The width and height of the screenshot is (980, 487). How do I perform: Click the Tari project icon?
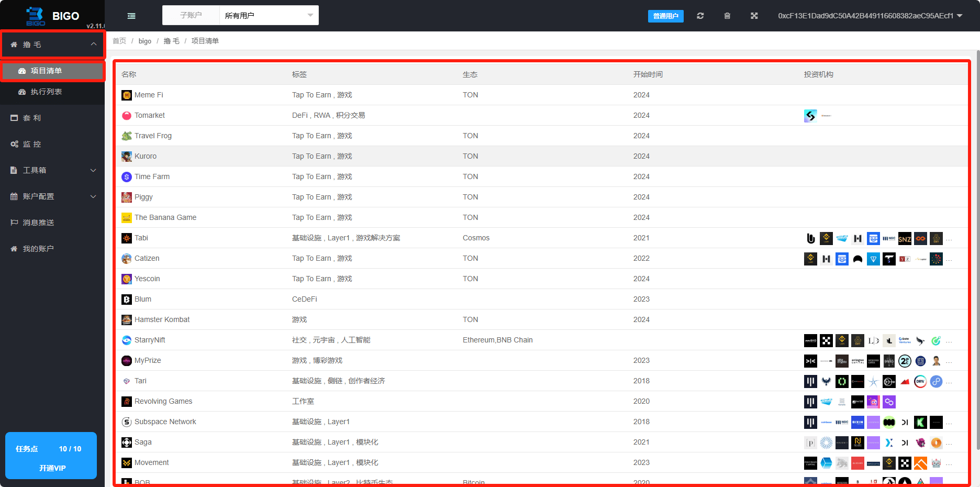[127, 381]
